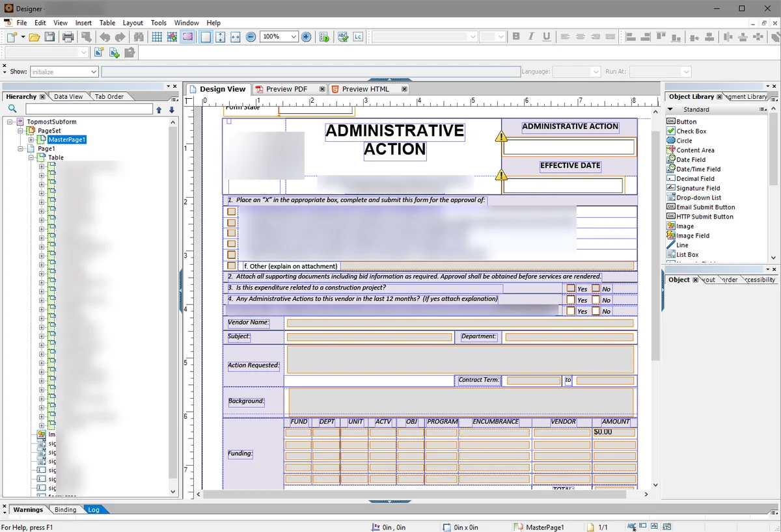This screenshot has height=532, width=781.
Task: Click the Fit Page toolbar icon
Action: (x=206, y=37)
